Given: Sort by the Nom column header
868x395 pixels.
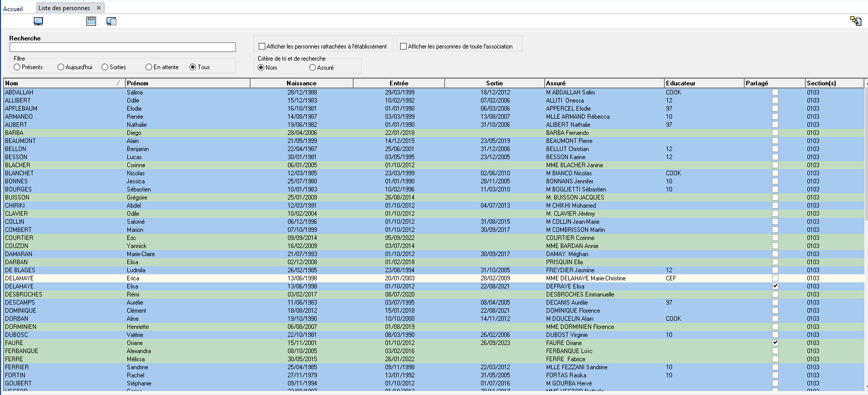Looking at the screenshot, I should [x=64, y=83].
